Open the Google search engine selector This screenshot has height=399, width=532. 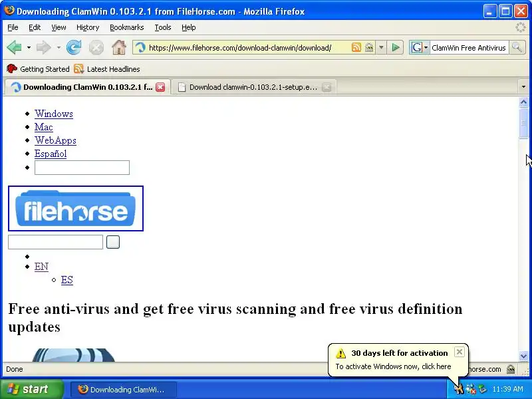click(x=420, y=48)
